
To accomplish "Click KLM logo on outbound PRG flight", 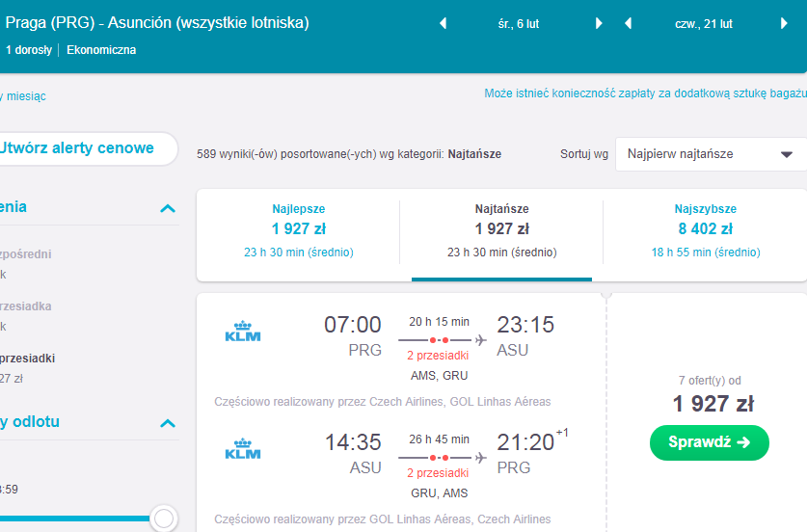I will (x=243, y=332).
